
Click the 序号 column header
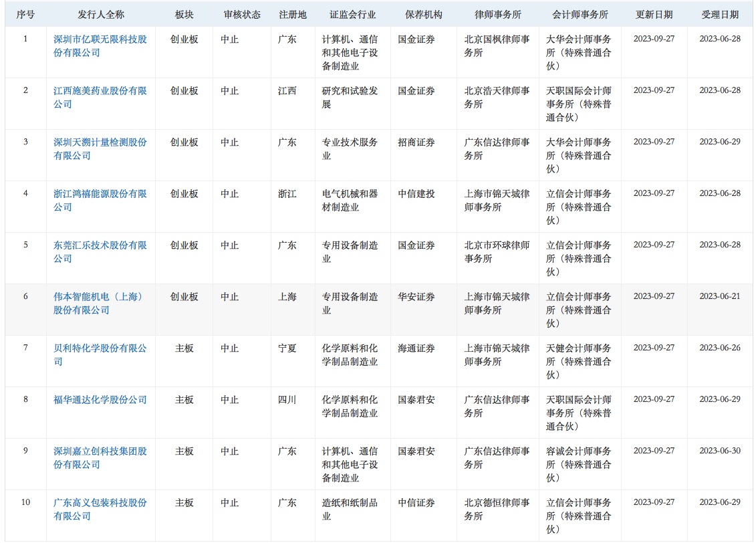pyautogui.click(x=25, y=15)
